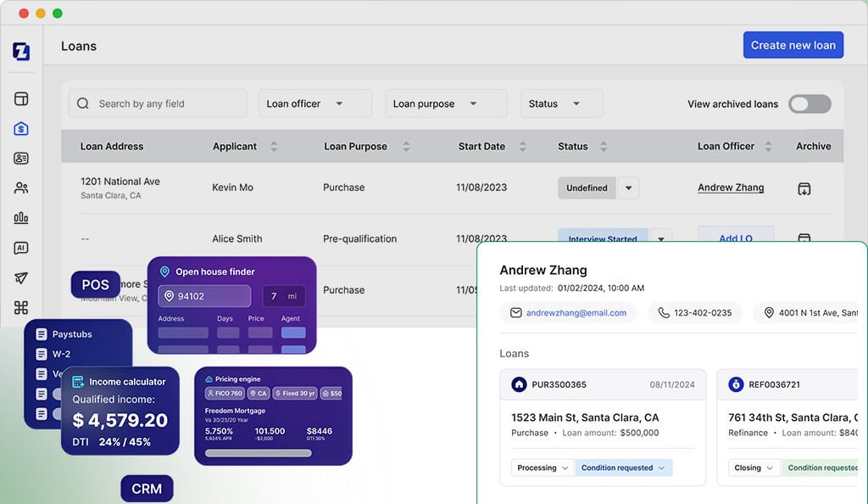Toggle View archived loans switch
Image resolution: width=868 pixels, height=504 pixels.
(x=810, y=104)
